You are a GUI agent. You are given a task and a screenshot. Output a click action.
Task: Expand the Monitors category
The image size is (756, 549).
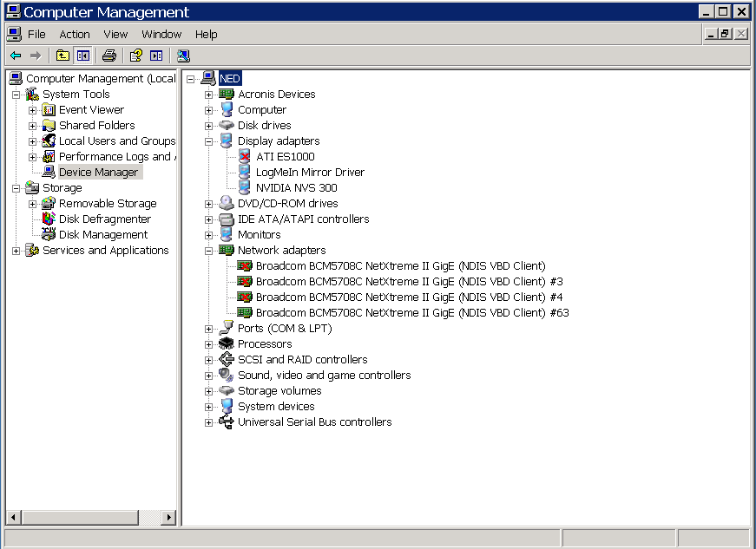pyautogui.click(x=209, y=235)
